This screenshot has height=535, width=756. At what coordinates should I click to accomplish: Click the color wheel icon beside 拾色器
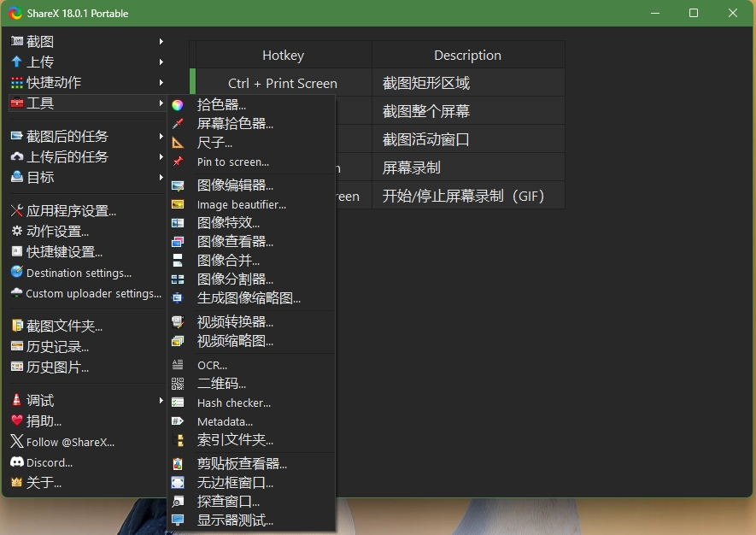coord(178,105)
